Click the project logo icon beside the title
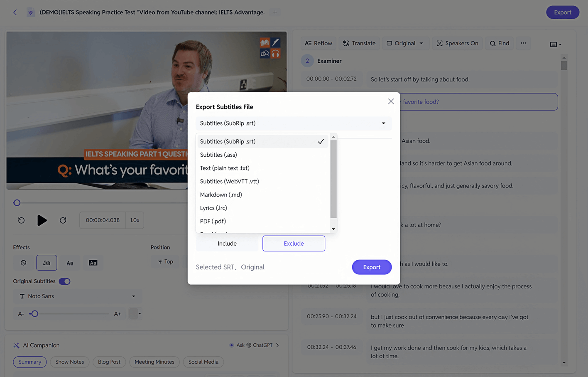Screen dimensions: 588x377 (31, 12)
